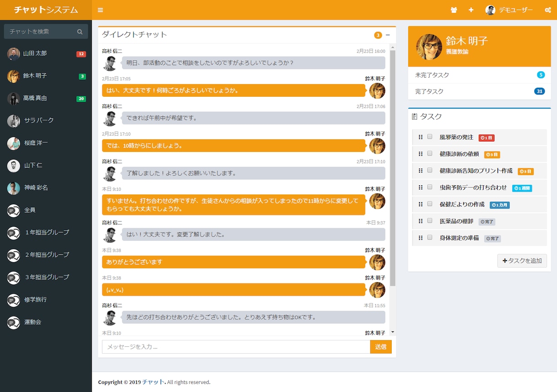
Task: Click the drag handle of 医薬品の棚卸 task
Action: click(x=420, y=221)
